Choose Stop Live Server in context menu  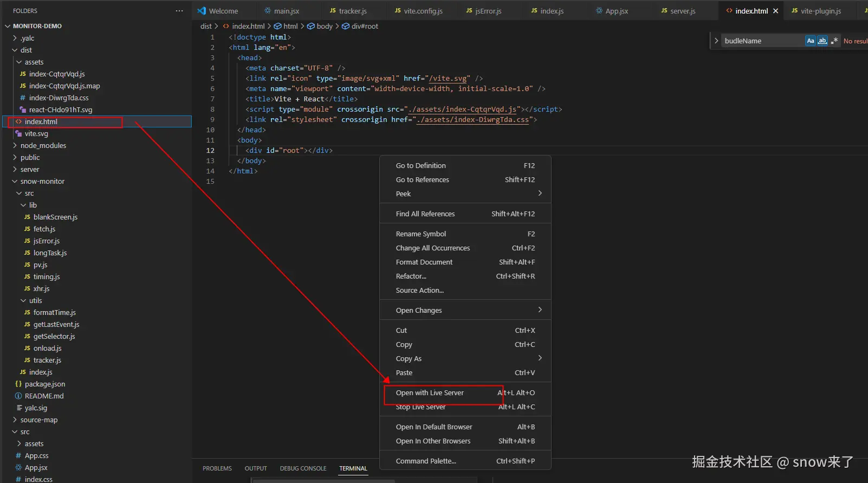click(465, 407)
